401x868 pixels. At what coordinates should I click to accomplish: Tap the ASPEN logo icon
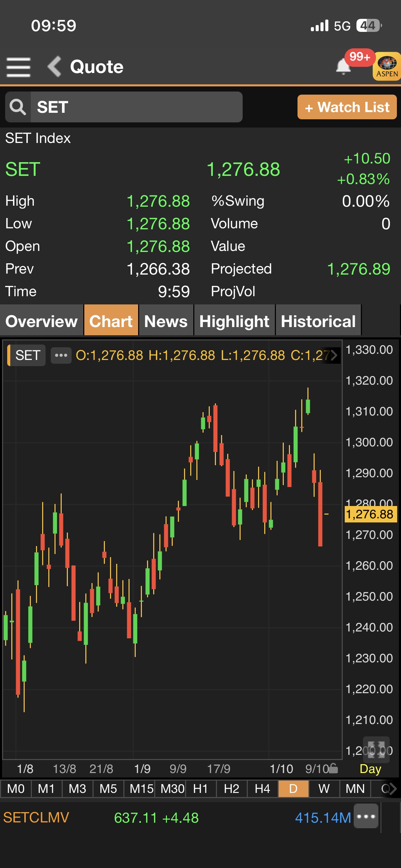point(387,66)
